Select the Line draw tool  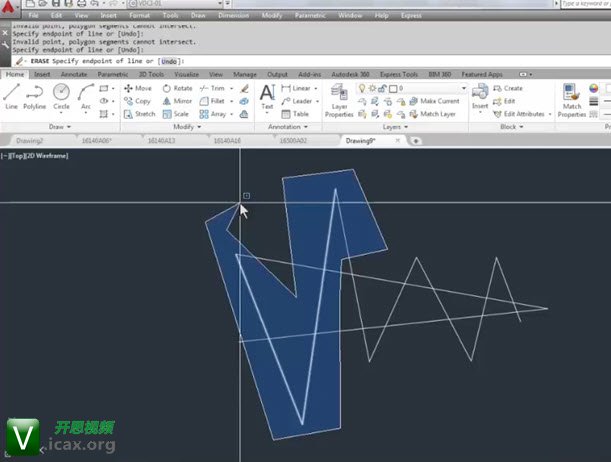(x=11, y=96)
